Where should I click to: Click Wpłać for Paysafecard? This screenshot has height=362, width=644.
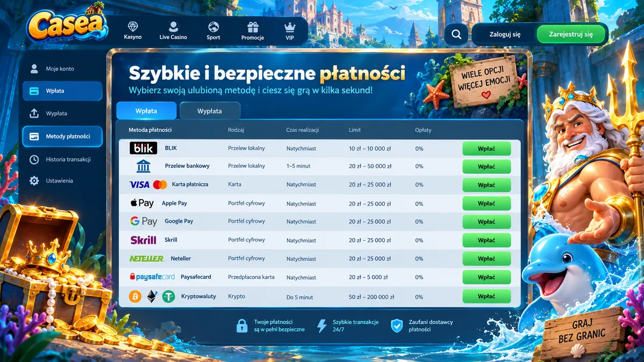pyautogui.click(x=487, y=277)
